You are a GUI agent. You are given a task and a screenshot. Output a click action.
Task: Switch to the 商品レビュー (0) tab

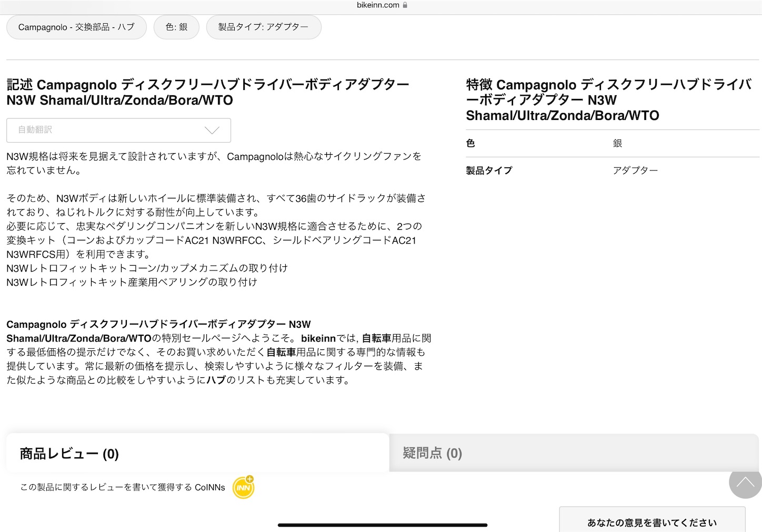197,453
